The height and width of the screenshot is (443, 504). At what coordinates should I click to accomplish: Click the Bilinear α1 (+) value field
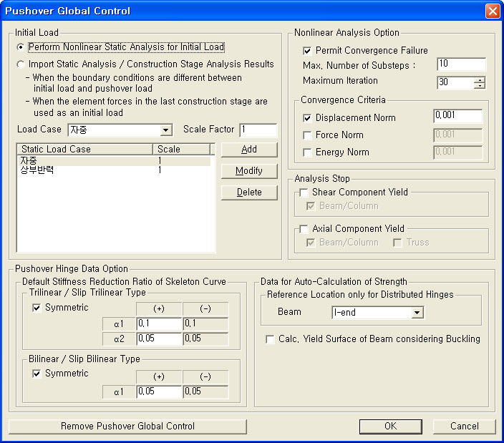coord(159,392)
